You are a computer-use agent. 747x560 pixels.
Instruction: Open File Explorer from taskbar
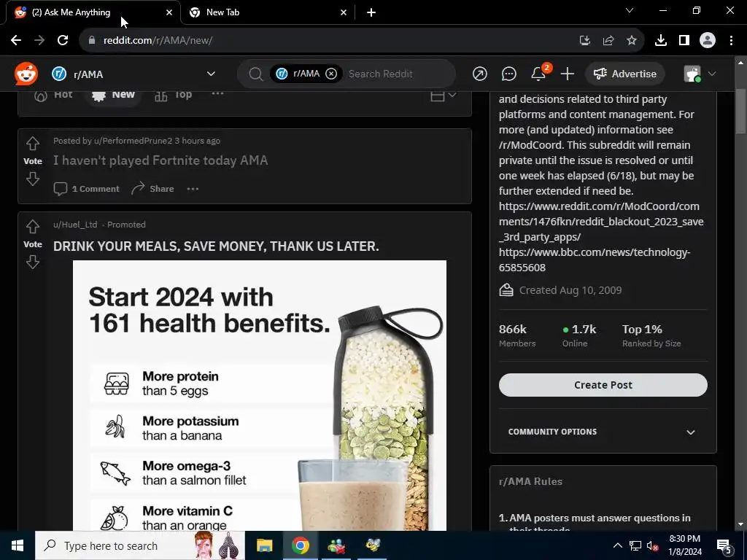pyautogui.click(x=264, y=545)
